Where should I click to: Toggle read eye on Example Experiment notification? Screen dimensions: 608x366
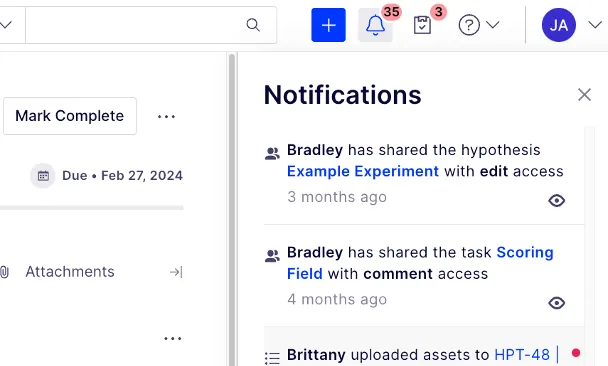coord(556,200)
